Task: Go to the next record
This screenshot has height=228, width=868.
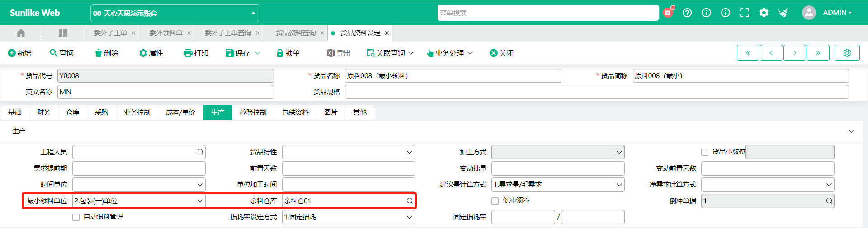Action: point(795,53)
